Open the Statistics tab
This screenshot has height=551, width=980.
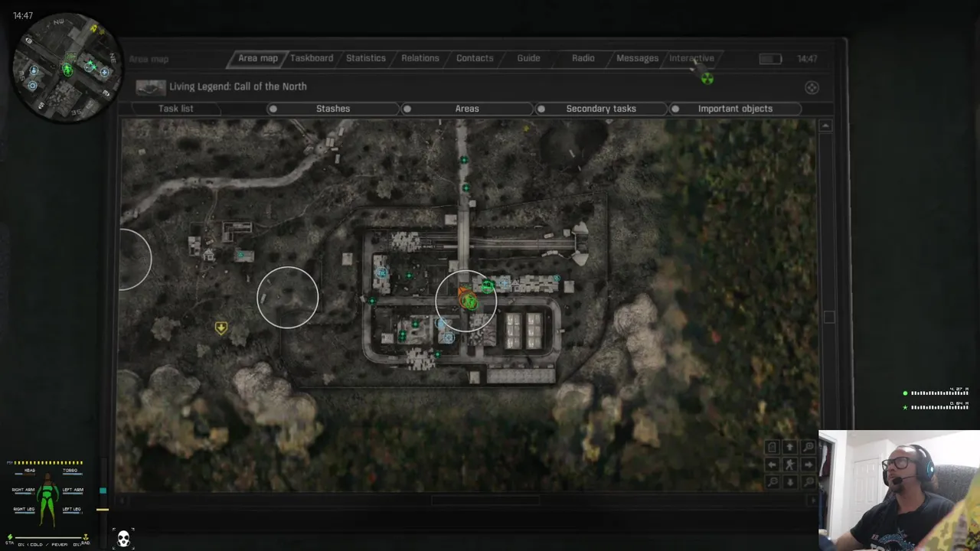point(366,58)
